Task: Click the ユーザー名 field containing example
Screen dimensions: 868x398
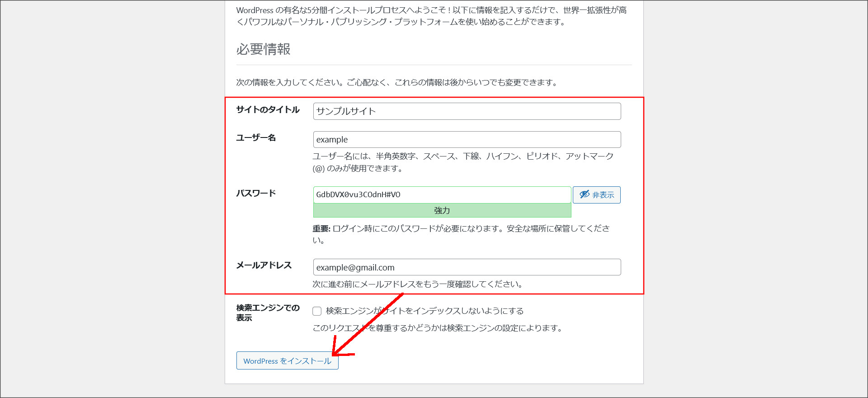Action: point(467,140)
